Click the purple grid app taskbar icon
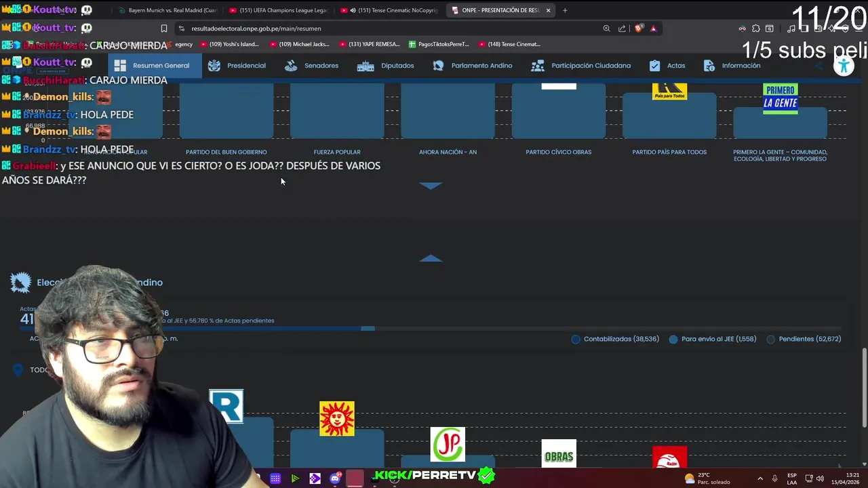Image resolution: width=868 pixels, height=488 pixels. click(275, 479)
